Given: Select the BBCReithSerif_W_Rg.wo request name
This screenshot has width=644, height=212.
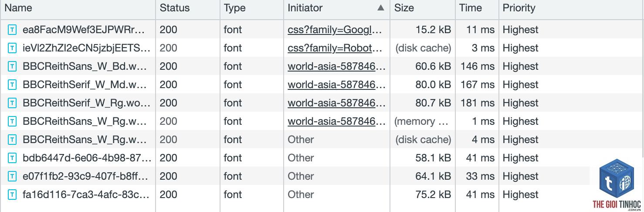Looking at the screenshot, I should tap(87, 103).
